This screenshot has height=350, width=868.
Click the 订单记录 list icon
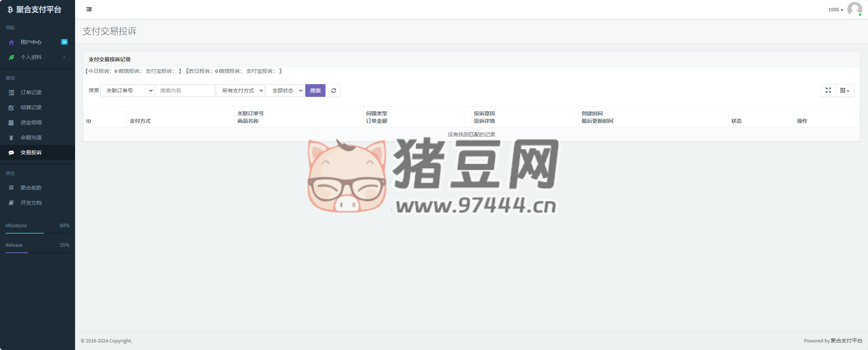tap(11, 93)
